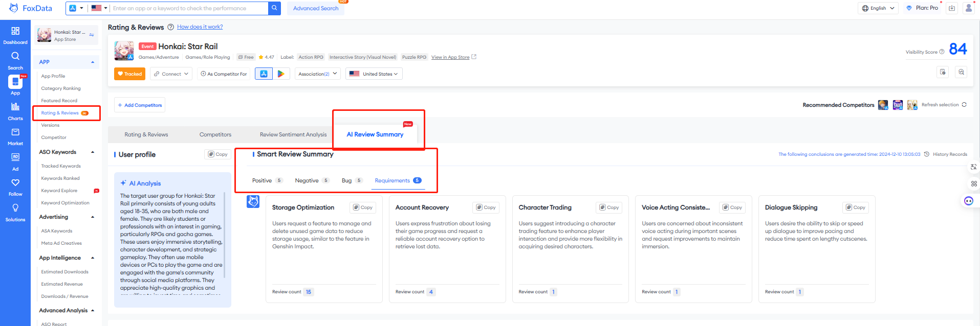This screenshot has height=326, width=980.
Task: Open the country flag dropdown in search bar
Action: click(99, 8)
